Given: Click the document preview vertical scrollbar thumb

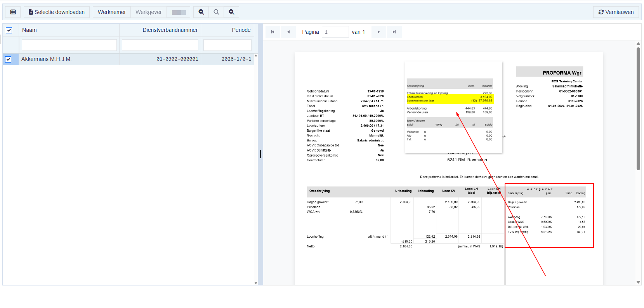Looking at the screenshot, I should (x=638, y=109).
